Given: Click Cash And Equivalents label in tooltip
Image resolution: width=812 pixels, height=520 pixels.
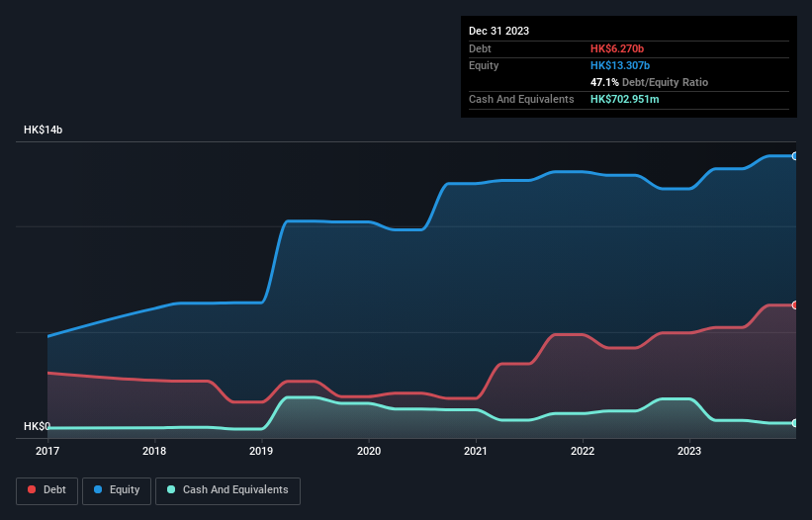Looking at the screenshot, I should click(x=521, y=99).
